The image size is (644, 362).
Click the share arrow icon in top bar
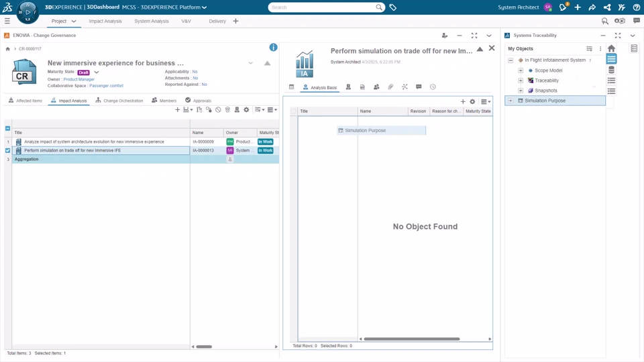click(592, 7)
